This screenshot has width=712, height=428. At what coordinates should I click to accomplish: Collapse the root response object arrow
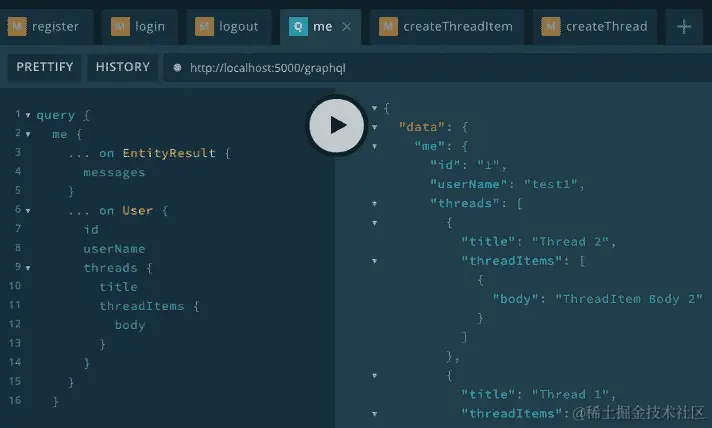click(x=375, y=108)
